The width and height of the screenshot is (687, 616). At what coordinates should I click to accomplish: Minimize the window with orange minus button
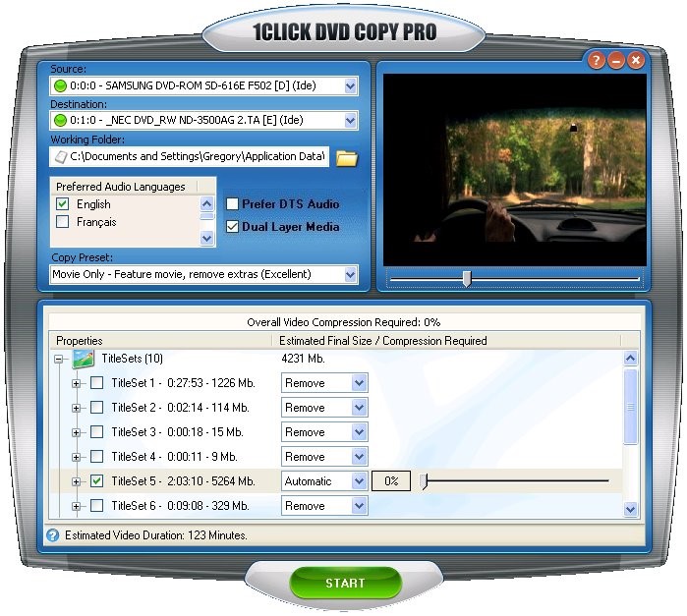(616, 61)
